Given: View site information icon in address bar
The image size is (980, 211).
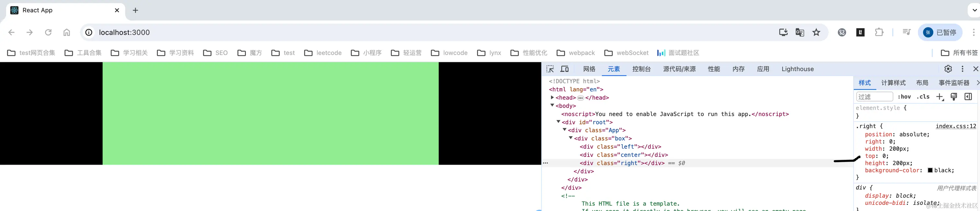Looking at the screenshot, I should tap(89, 32).
